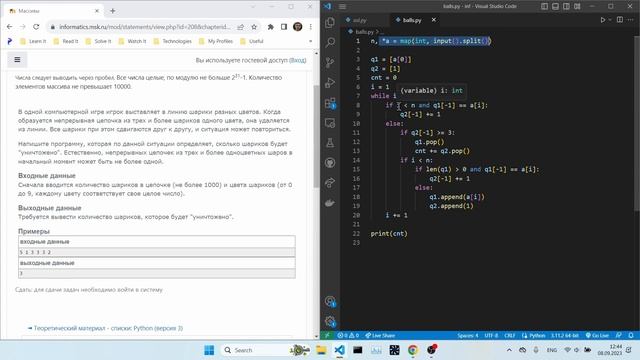640x360 pixels.
Task: Expand the run button dropdown arrow
Action: [x=610, y=20]
